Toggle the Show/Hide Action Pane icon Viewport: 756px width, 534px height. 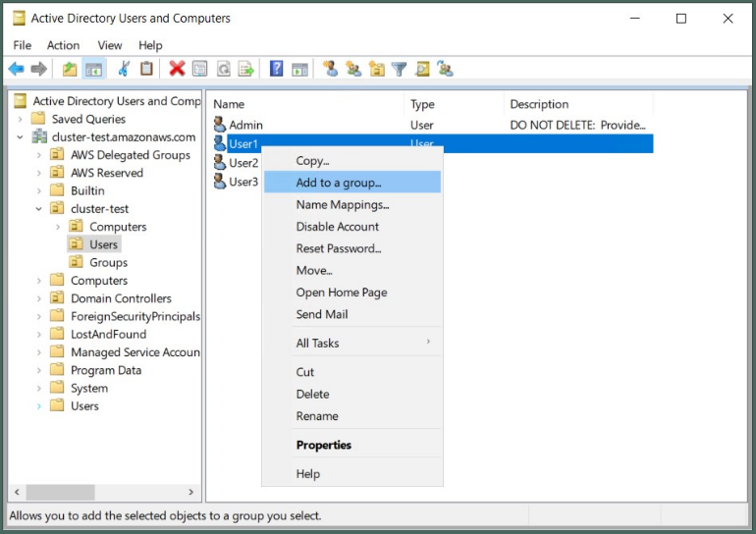(x=299, y=69)
